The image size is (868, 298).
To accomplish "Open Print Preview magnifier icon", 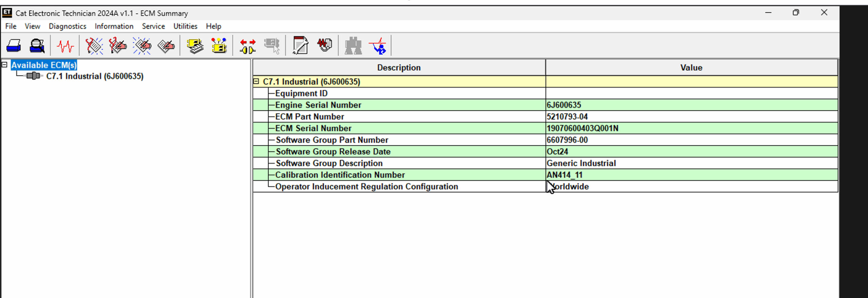I will tap(37, 46).
